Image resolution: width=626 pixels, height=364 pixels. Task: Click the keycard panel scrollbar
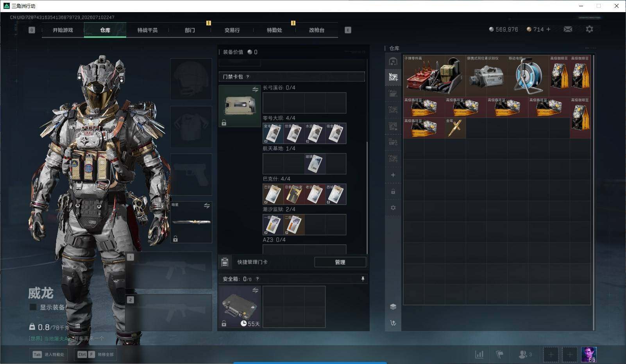click(x=367, y=197)
